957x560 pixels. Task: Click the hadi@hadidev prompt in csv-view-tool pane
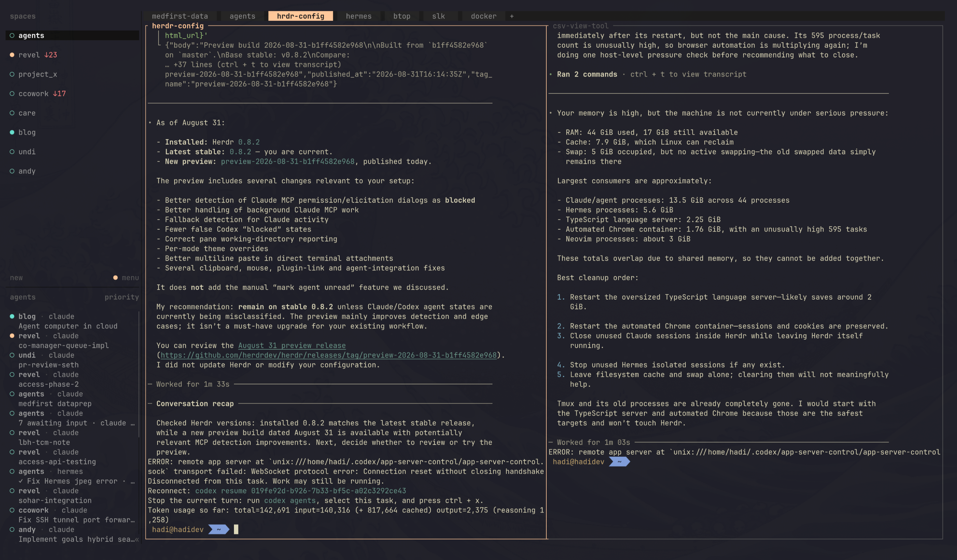click(x=578, y=461)
